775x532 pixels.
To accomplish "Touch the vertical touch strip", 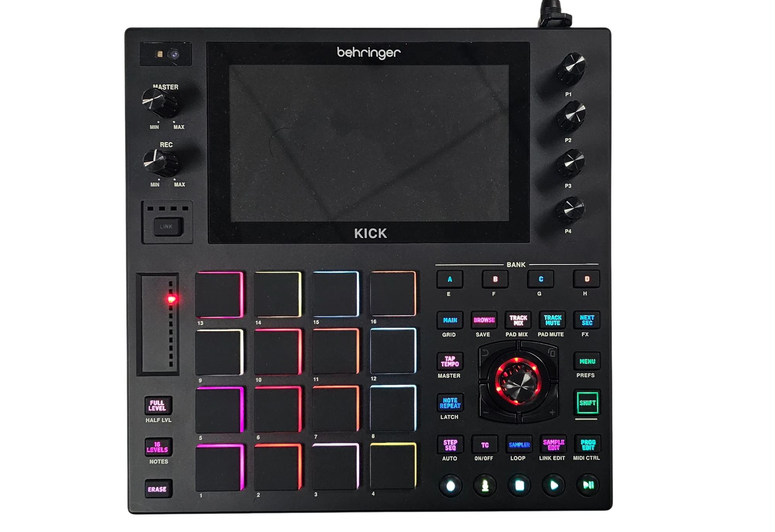I will click(x=158, y=324).
